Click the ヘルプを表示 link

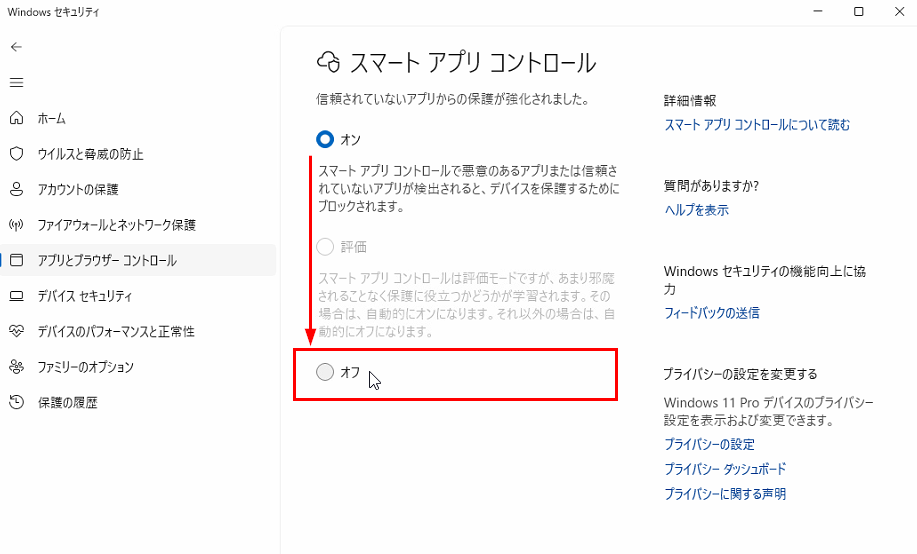coord(696,210)
